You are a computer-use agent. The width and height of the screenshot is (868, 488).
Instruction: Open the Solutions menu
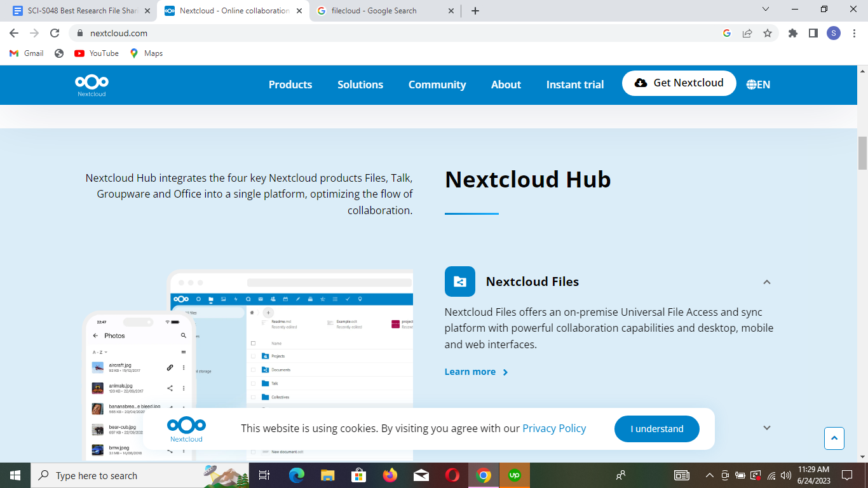point(360,85)
